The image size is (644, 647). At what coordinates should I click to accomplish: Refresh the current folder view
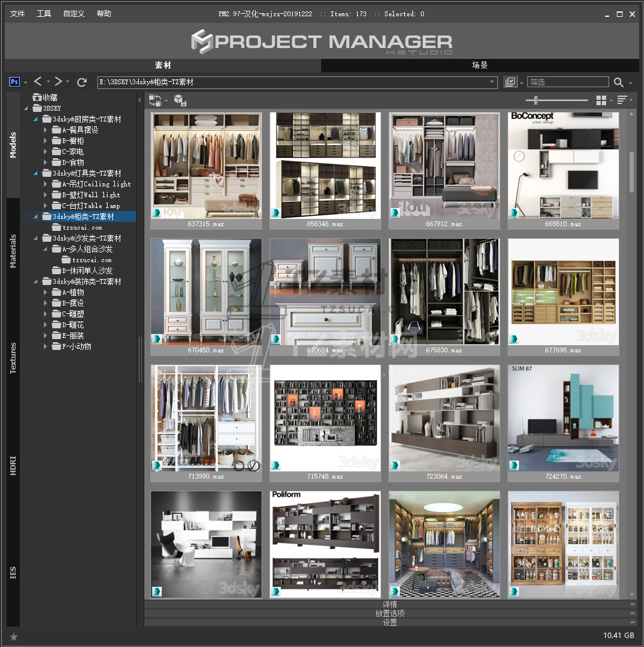82,82
